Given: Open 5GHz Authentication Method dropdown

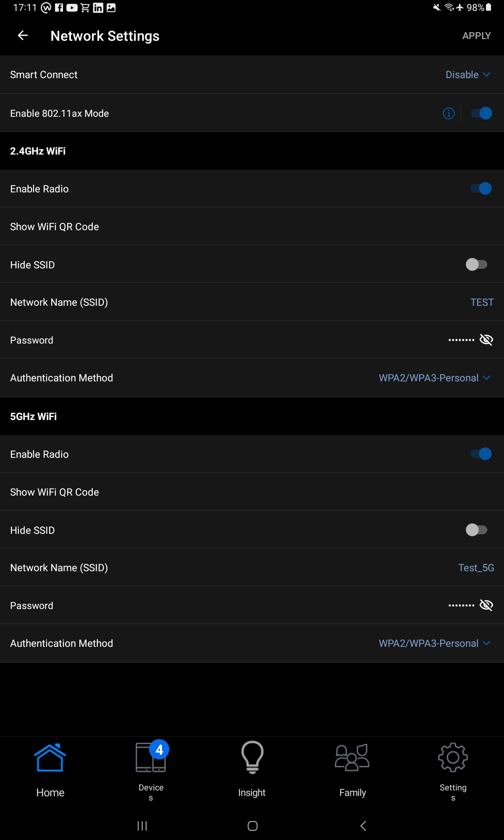Looking at the screenshot, I should click(x=434, y=643).
